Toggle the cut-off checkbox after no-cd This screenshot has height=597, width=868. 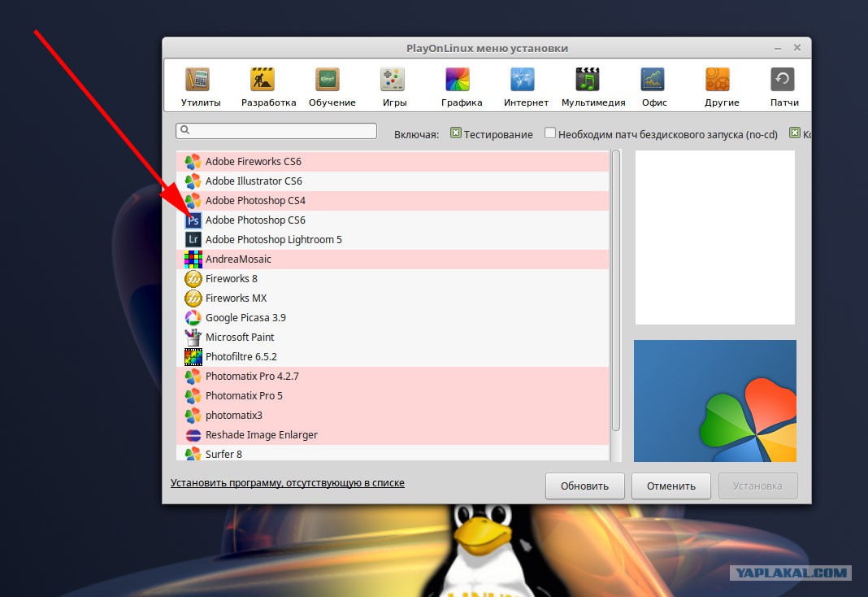coord(794,133)
